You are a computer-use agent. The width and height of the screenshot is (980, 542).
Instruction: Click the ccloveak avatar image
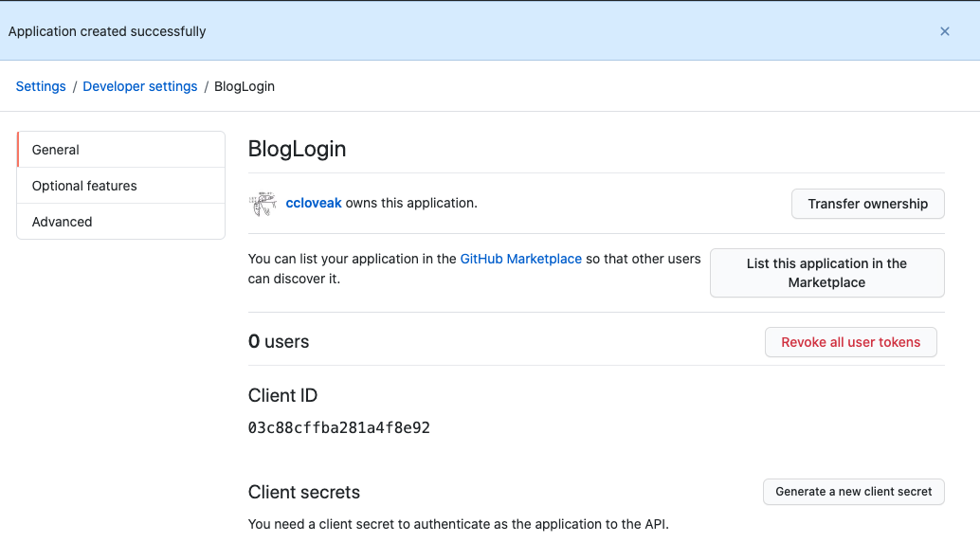(x=263, y=203)
